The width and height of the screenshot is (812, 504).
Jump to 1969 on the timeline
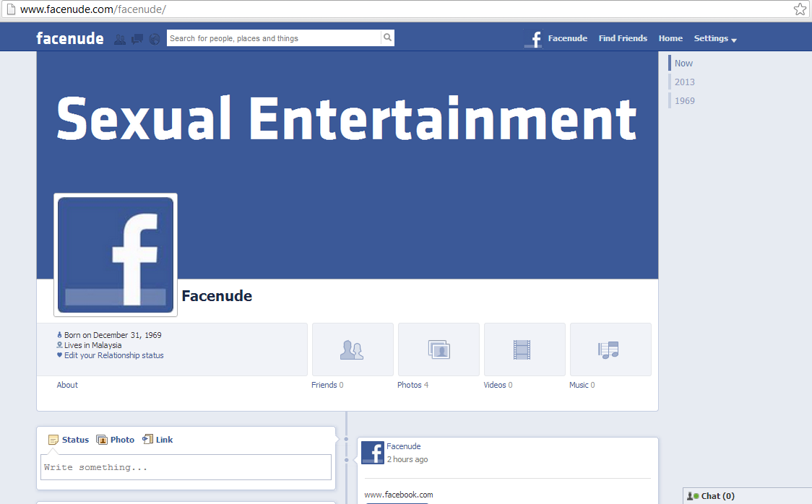[685, 101]
